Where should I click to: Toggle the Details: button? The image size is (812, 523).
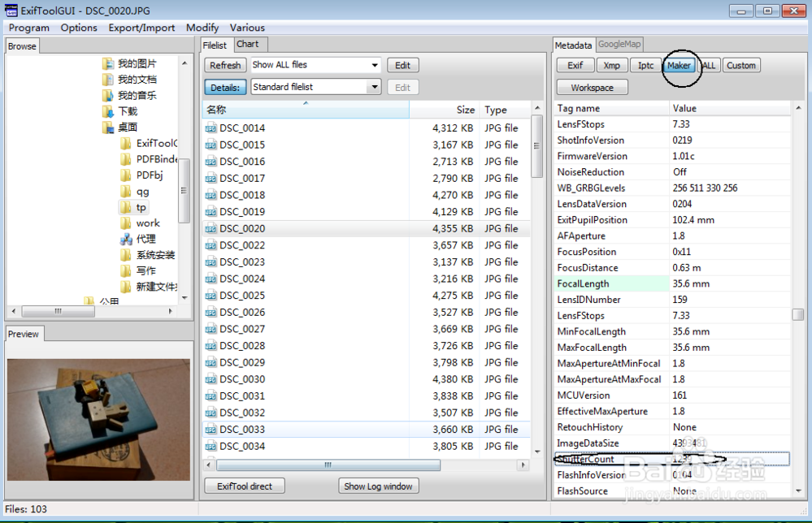pyautogui.click(x=225, y=87)
